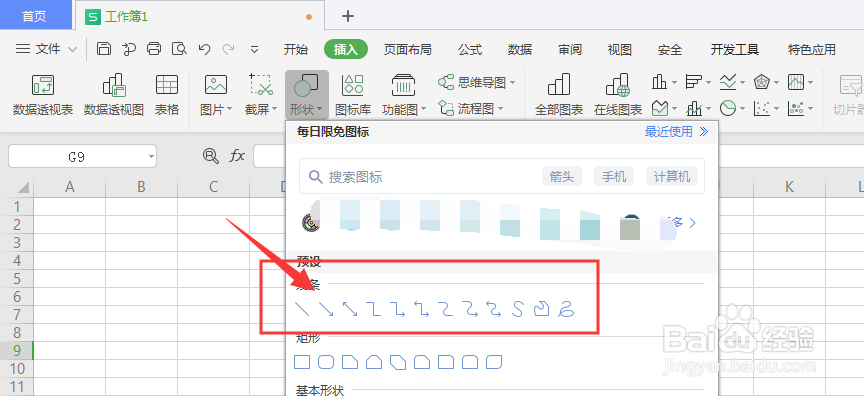Open the 视图 ribbon tab
Screen dimensions: 864x396
click(619, 50)
